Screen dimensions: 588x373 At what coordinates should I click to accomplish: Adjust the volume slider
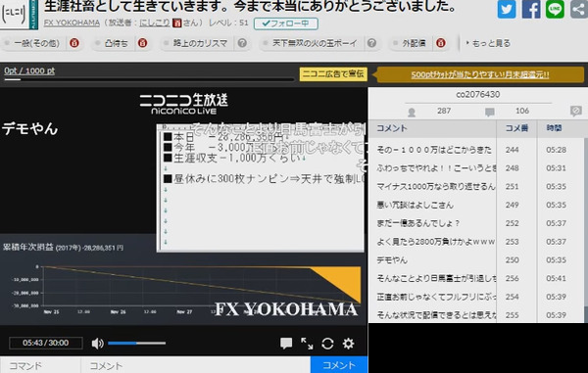tap(137, 343)
